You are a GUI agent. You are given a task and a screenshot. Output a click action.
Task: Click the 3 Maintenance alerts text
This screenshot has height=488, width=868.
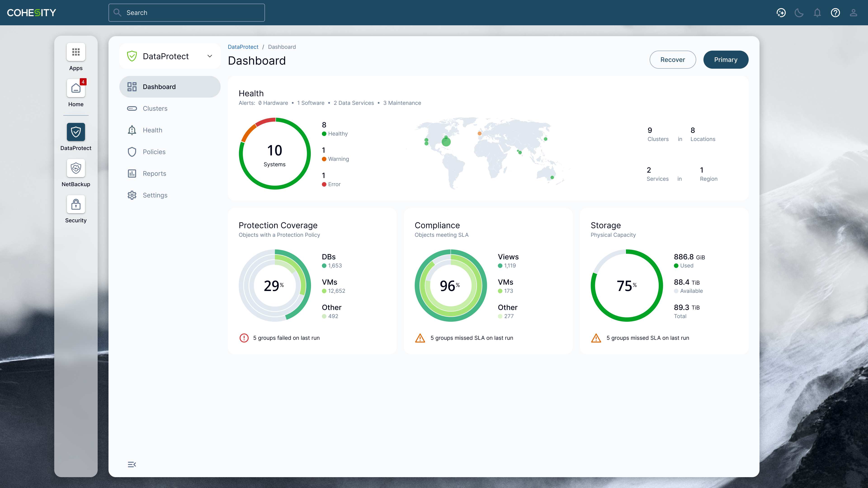pyautogui.click(x=402, y=103)
